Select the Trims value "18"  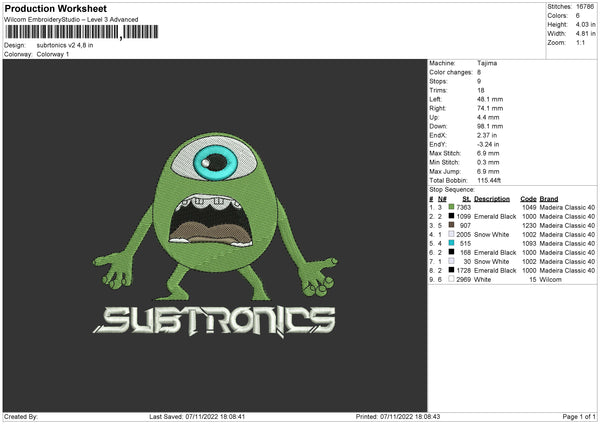481,90
